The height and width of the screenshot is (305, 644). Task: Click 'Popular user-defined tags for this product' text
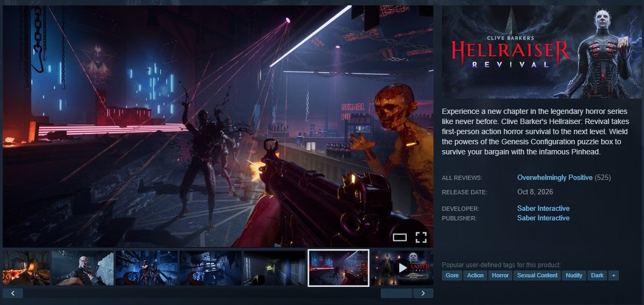[x=501, y=265]
